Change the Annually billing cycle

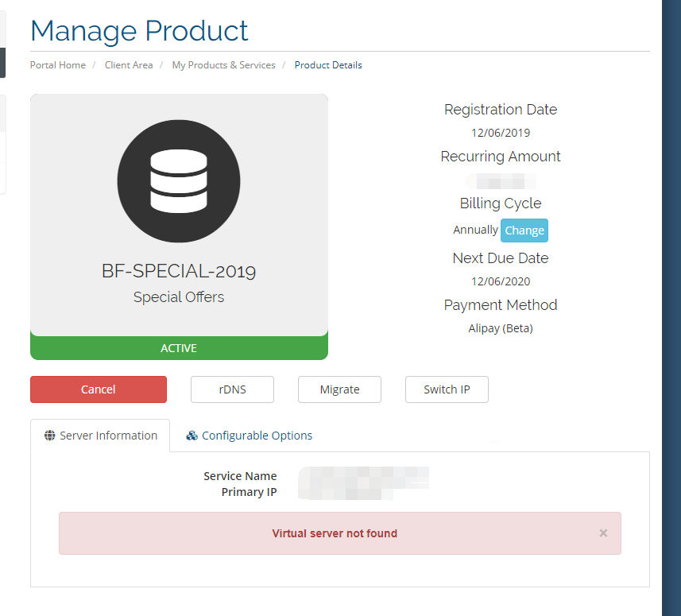pyautogui.click(x=524, y=231)
